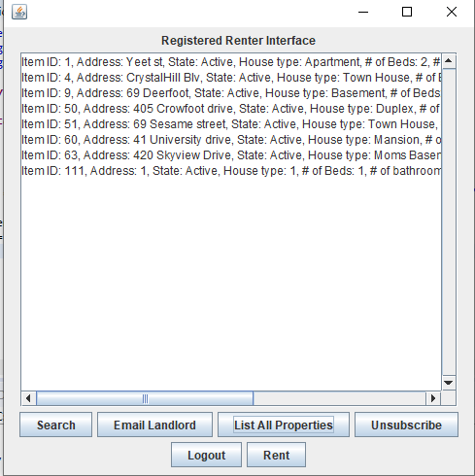Click the Unsubscribe button
Screen dimensions: 475x476
tap(406, 425)
